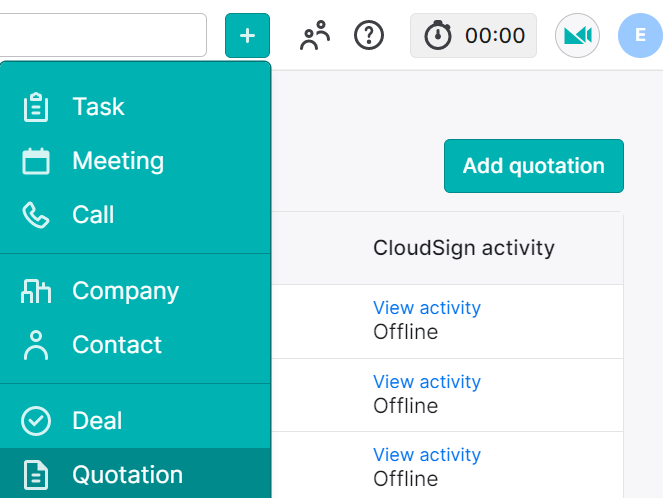
Task: Start the 00:00 stopwatch timer
Action: (473, 36)
